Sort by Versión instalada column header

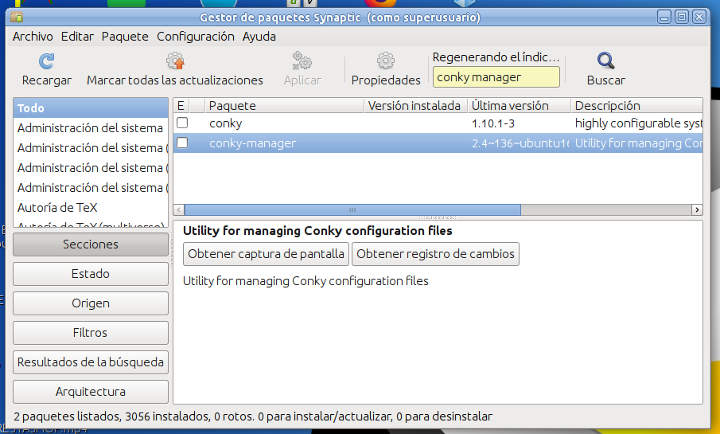click(x=416, y=106)
